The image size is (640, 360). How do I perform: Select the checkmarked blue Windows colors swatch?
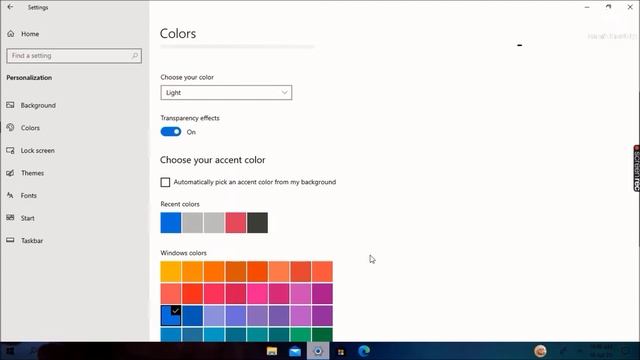(171, 316)
